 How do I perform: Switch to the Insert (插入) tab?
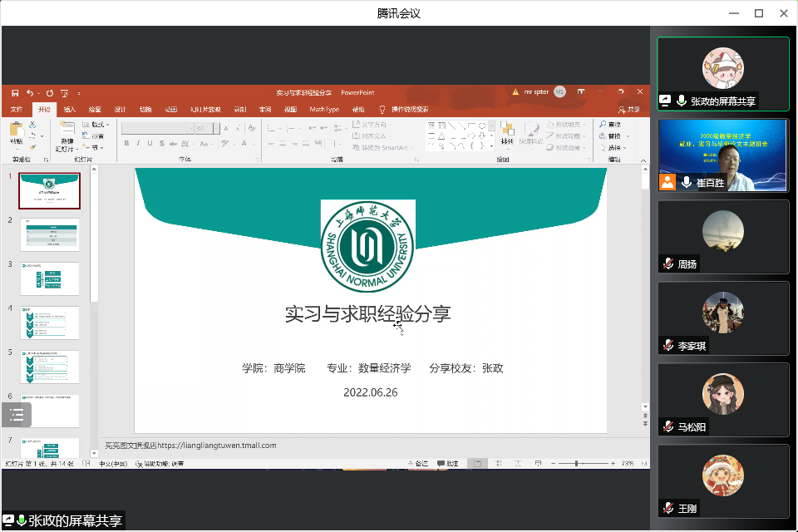tap(69, 110)
